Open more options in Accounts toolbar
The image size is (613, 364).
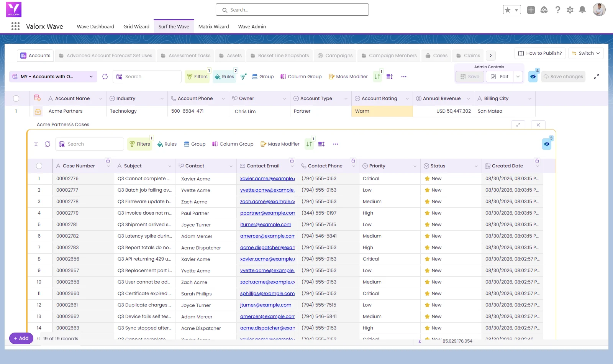(x=404, y=77)
